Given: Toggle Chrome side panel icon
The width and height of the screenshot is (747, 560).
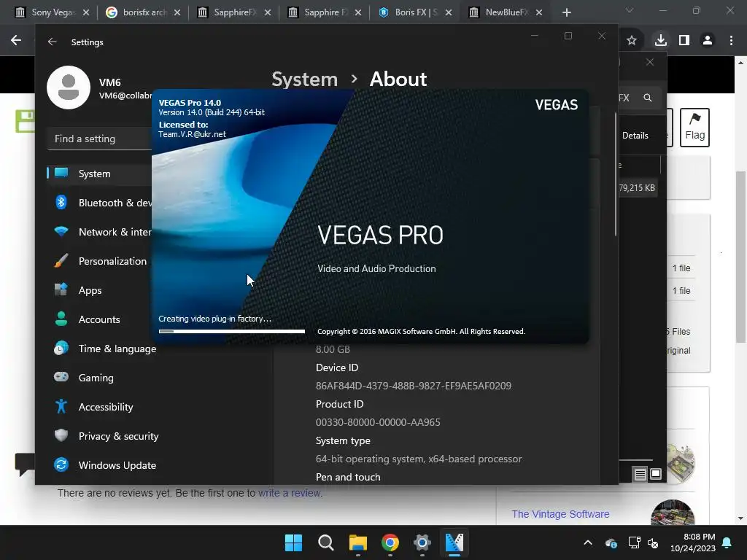Looking at the screenshot, I should tap(684, 41).
